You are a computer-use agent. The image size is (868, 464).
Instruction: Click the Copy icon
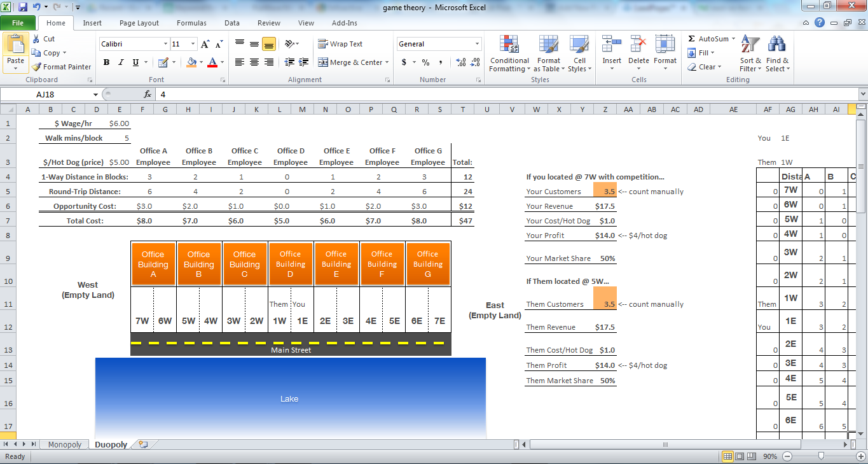(x=36, y=53)
